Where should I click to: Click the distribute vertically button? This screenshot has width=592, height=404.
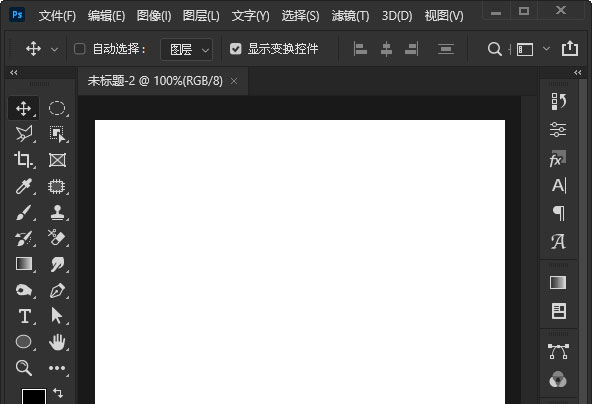pos(446,49)
